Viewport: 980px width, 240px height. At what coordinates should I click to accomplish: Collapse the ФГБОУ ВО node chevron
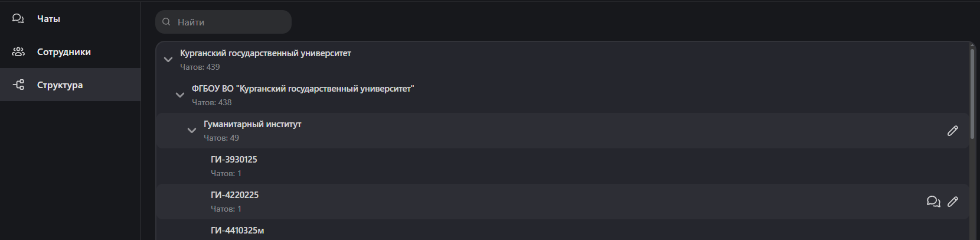tap(180, 95)
